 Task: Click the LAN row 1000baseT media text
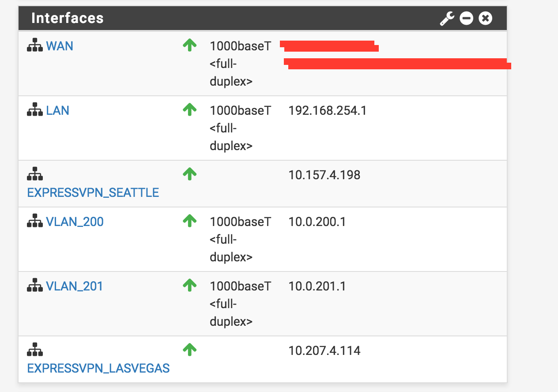point(241,110)
